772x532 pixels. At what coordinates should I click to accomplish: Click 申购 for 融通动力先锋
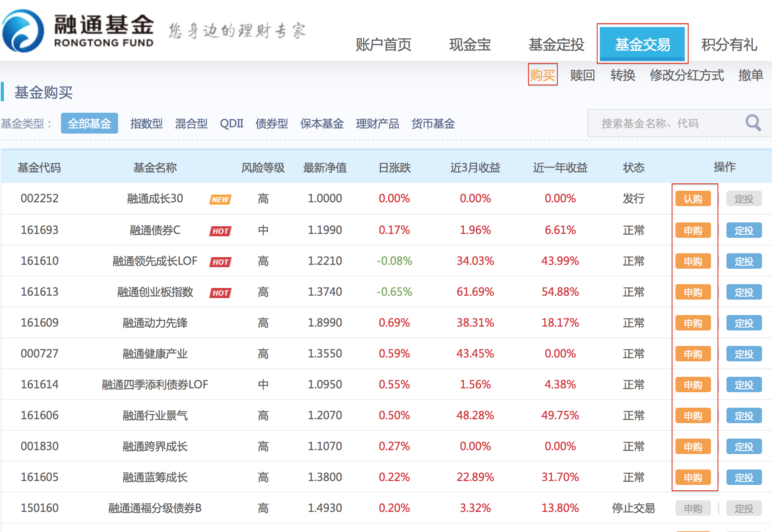(693, 323)
